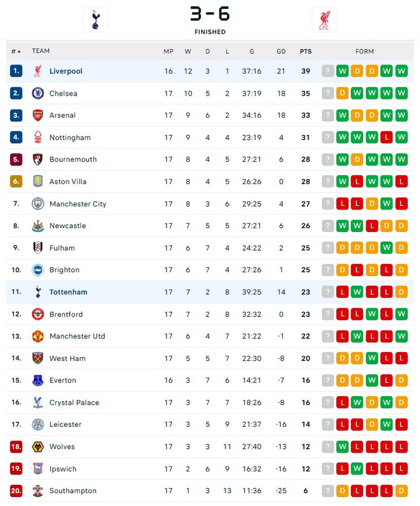Click the FORM column header
This screenshot has width=420, height=506.
tap(365, 51)
